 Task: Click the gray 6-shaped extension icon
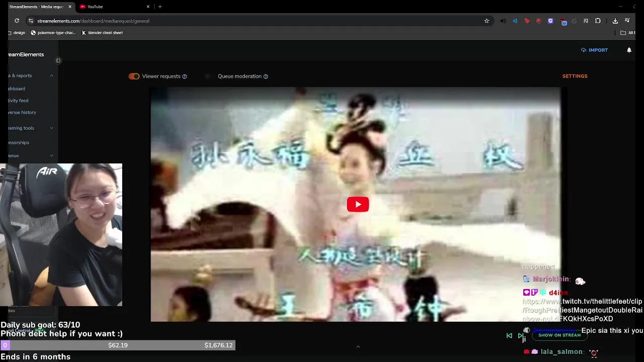[x=574, y=21]
